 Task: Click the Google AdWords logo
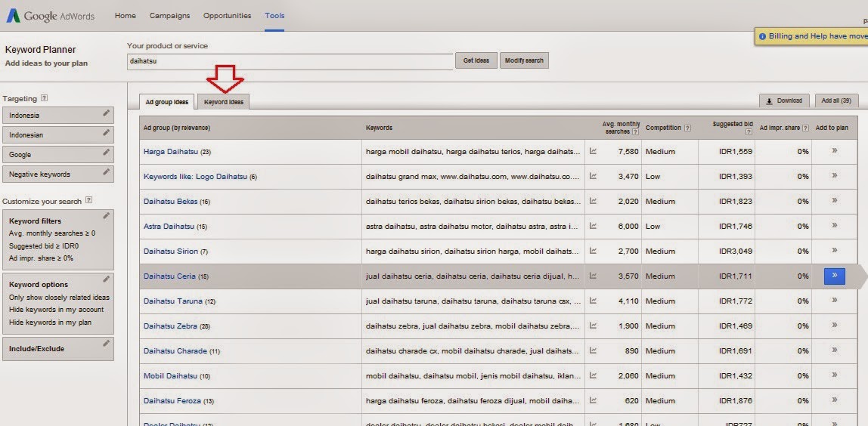(x=51, y=16)
